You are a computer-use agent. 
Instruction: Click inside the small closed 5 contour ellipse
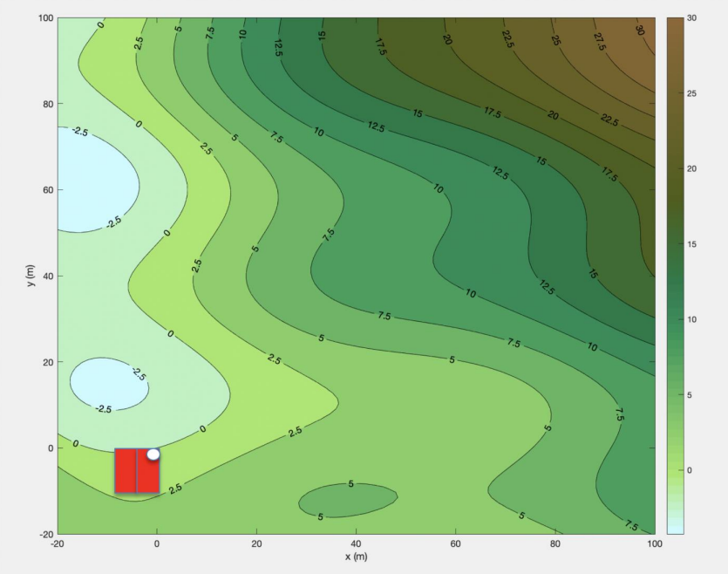[x=349, y=499]
